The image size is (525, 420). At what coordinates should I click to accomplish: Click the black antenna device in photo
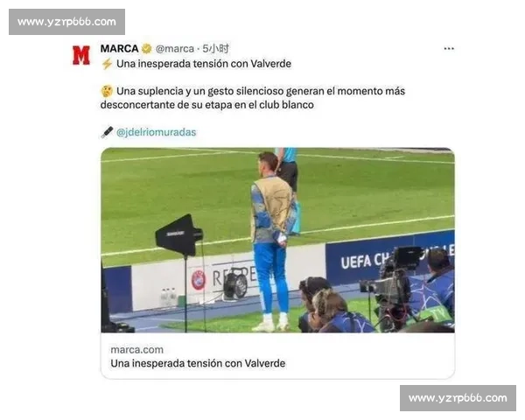tap(179, 234)
